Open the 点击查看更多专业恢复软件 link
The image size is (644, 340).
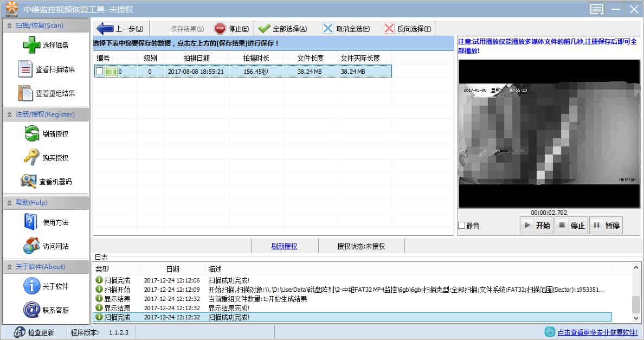[597, 332]
